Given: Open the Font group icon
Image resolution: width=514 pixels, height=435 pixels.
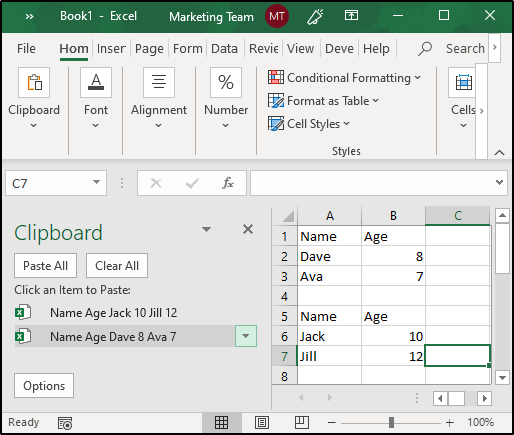Looking at the screenshot, I should point(96,83).
